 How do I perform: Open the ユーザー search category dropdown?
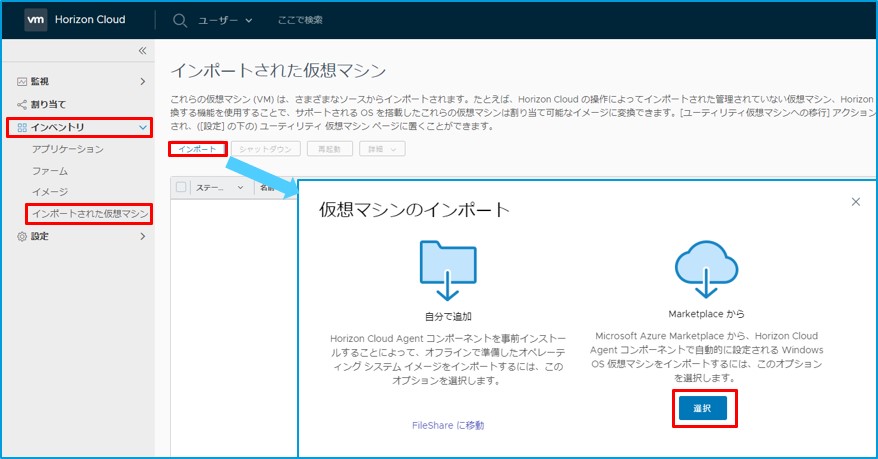[227, 20]
